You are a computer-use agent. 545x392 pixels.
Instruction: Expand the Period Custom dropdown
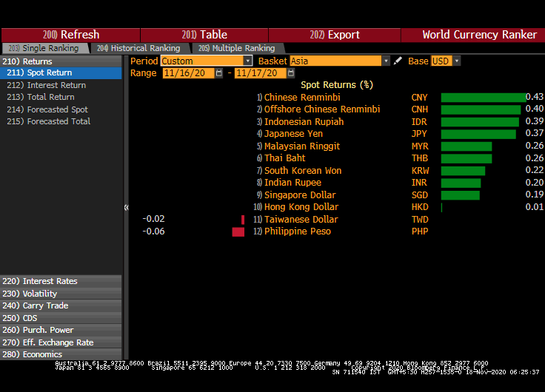tap(247, 61)
